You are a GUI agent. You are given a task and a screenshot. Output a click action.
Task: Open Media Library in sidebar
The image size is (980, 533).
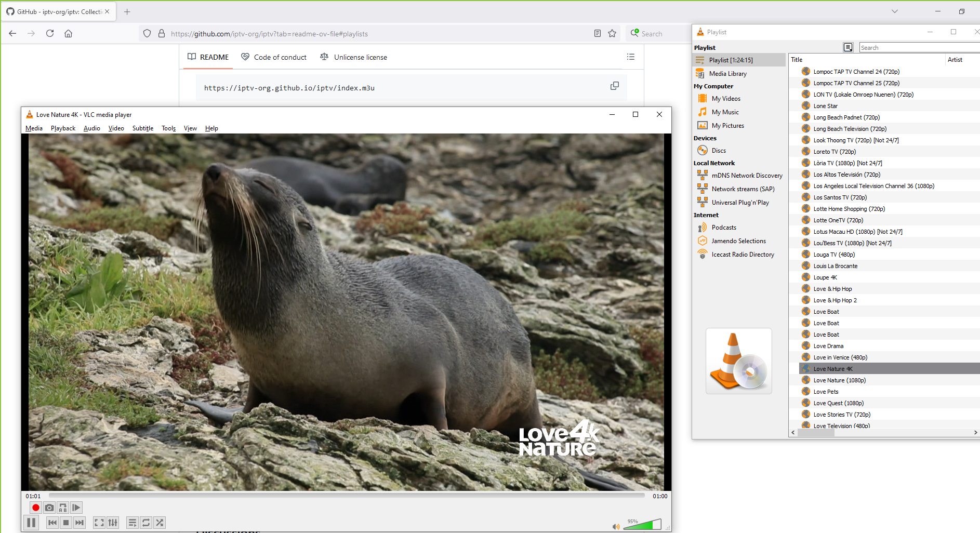pyautogui.click(x=739, y=74)
